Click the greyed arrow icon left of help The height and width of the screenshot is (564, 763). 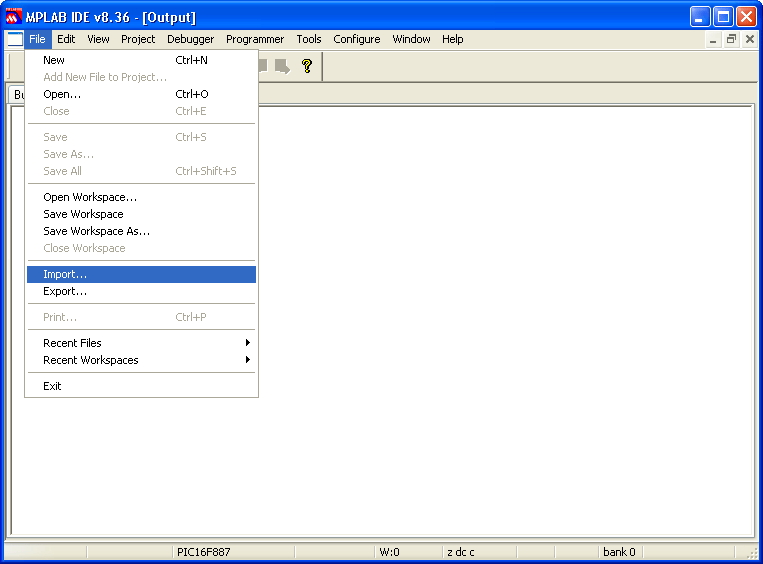tap(282, 66)
